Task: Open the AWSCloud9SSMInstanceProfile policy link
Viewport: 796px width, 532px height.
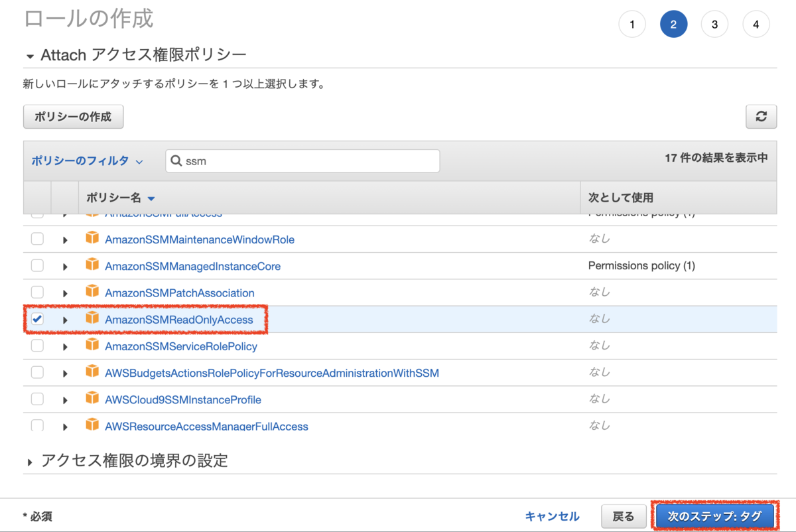Action: point(183,399)
